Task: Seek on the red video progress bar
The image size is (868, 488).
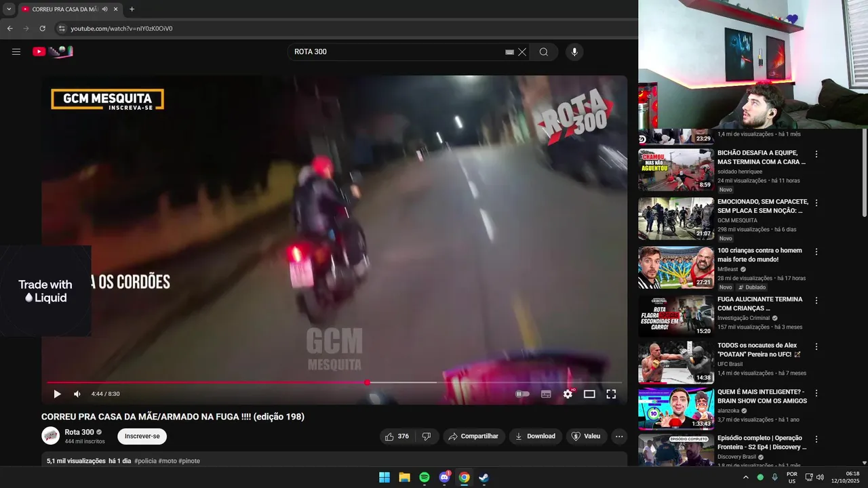Action: coord(334,382)
